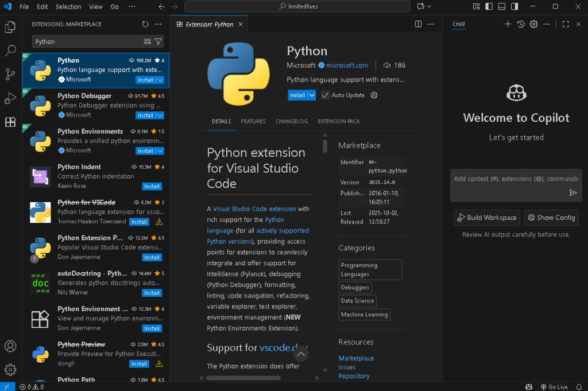Toggle the bottom panel layout button
The image size is (588, 391).
click(501, 6)
